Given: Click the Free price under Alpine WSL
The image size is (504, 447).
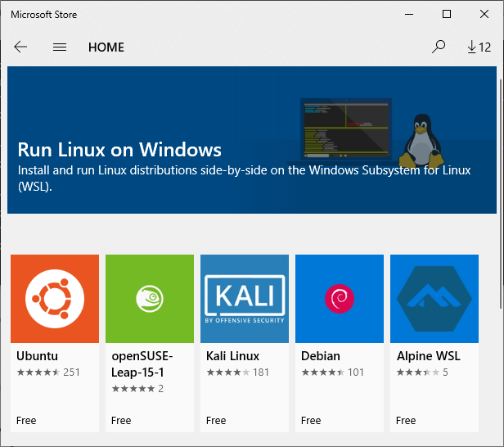Looking at the screenshot, I should click(x=406, y=420).
